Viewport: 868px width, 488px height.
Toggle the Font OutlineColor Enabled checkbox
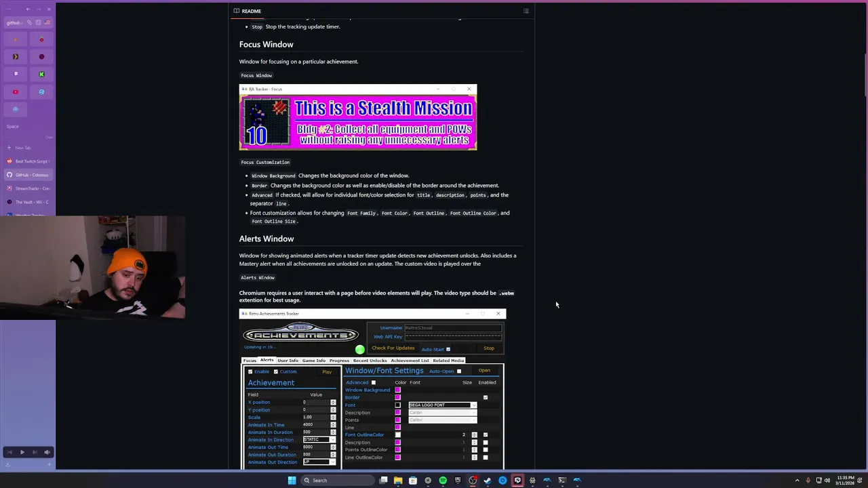(x=486, y=434)
